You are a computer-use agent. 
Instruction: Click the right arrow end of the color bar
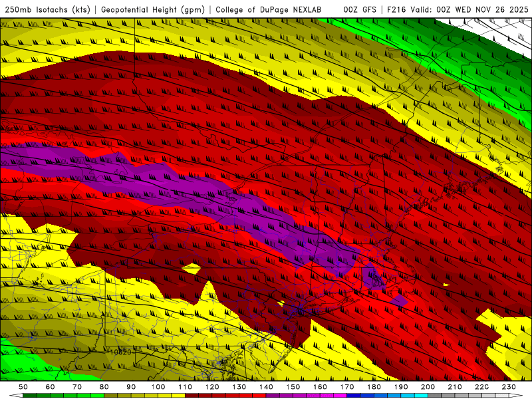pos(515,395)
